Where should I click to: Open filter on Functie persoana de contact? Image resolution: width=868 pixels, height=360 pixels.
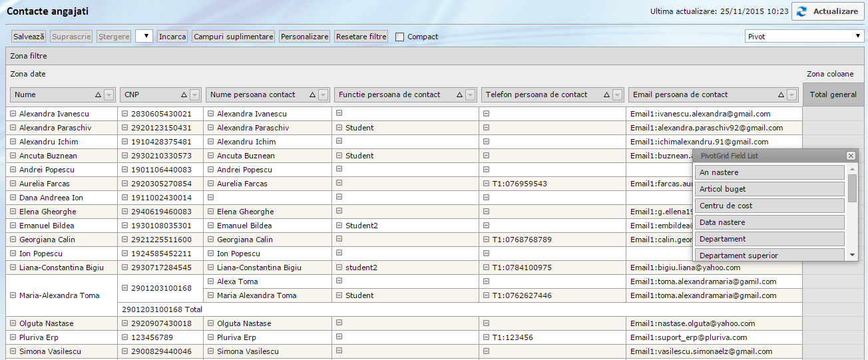tap(470, 95)
